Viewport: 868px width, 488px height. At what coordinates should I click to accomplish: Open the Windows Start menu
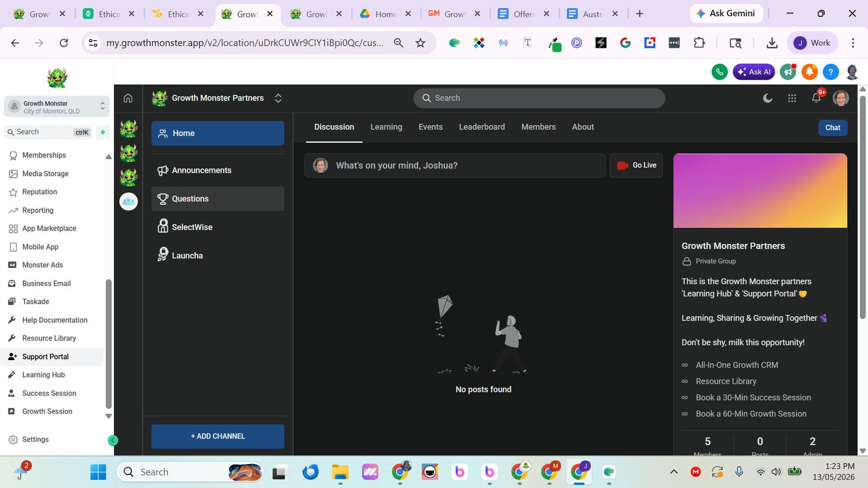coord(98,472)
